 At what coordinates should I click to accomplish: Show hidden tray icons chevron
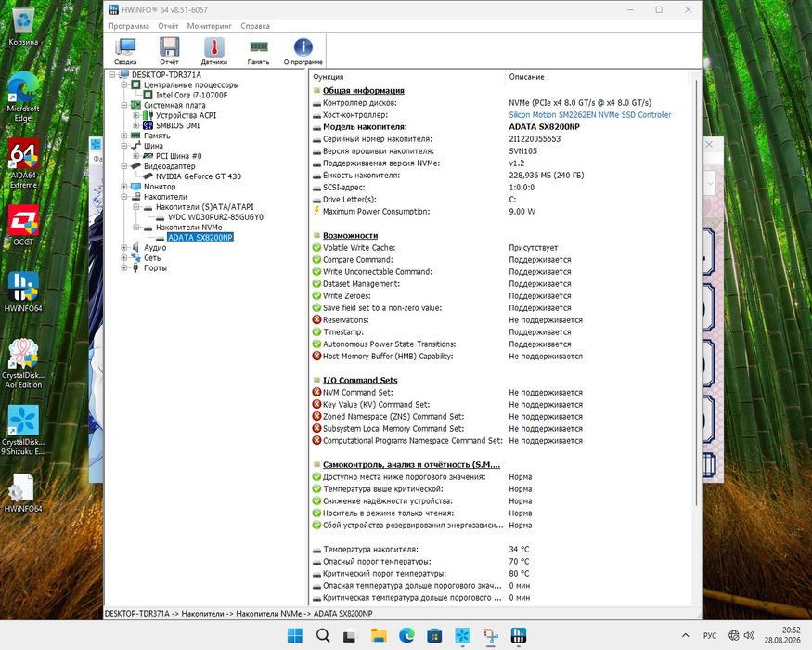(686, 635)
